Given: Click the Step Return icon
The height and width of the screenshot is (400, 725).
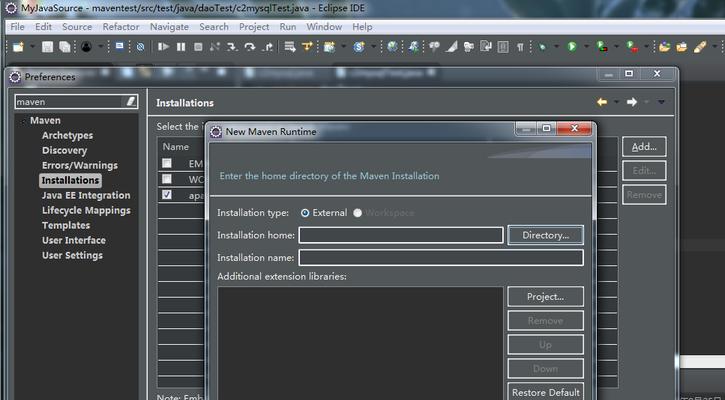Looking at the screenshot, I should [267, 47].
